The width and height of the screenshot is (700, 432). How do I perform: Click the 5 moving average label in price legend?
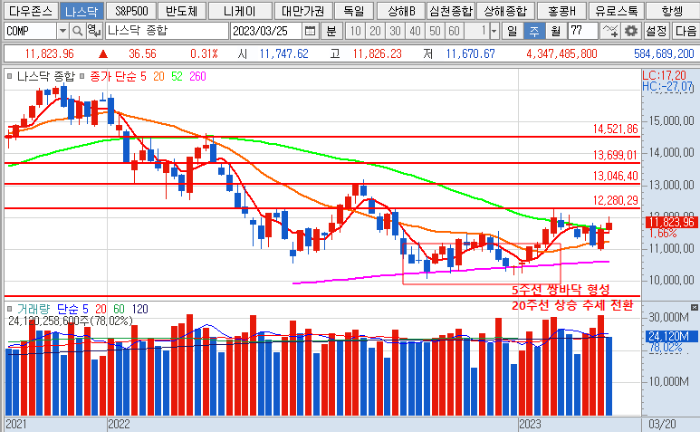coord(143,77)
